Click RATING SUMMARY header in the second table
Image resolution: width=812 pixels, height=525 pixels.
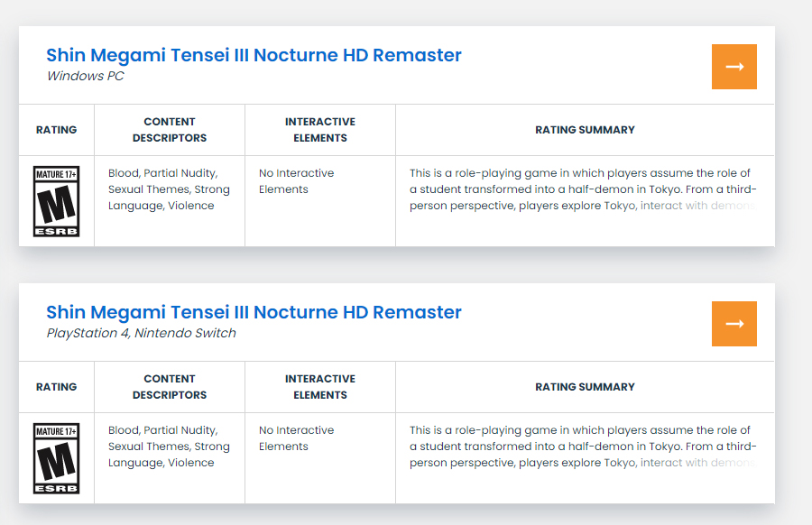(x=585, y=387)
